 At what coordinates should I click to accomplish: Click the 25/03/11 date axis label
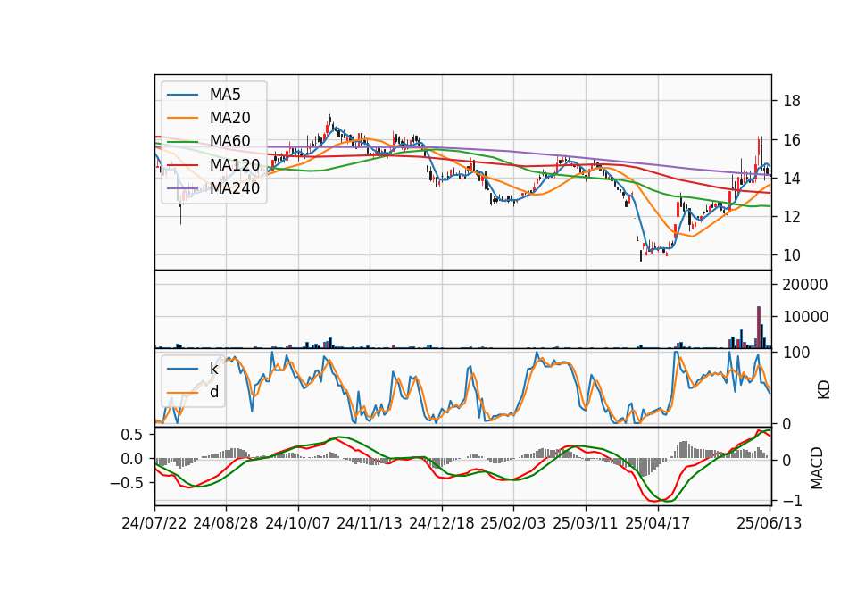pos(586,523)
